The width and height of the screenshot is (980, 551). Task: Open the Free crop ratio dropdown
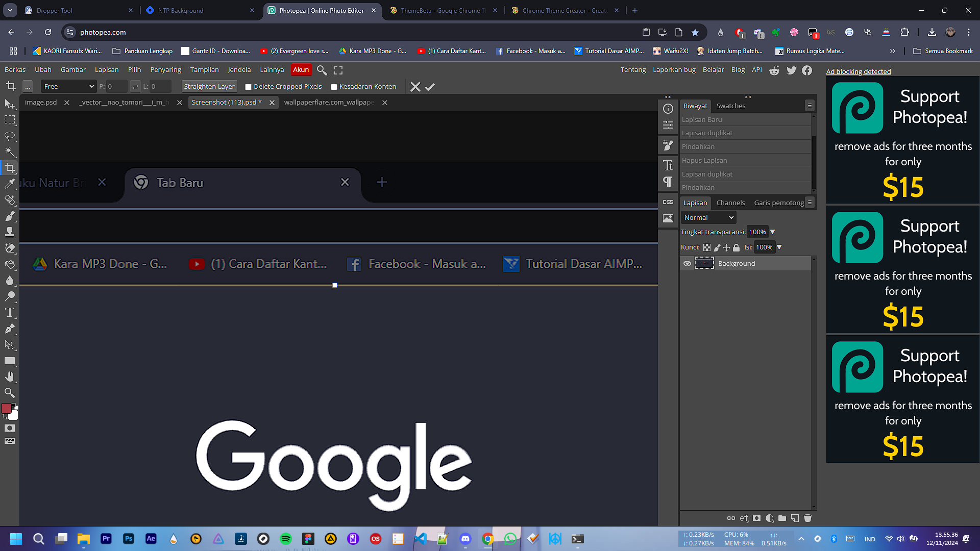[x=68, y=87]
